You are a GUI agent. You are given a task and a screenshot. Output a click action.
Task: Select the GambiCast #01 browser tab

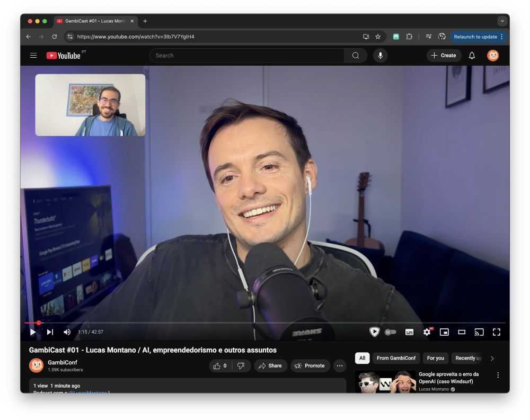pos(95,21)
